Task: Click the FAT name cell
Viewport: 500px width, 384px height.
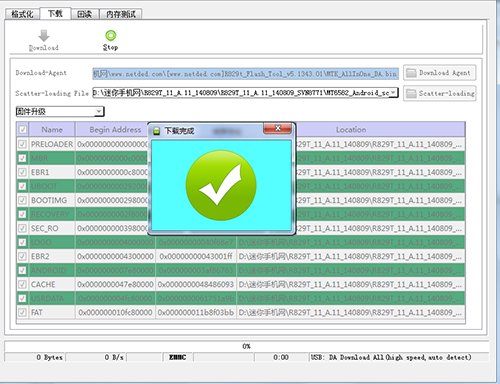Action: tap(52, 312)
